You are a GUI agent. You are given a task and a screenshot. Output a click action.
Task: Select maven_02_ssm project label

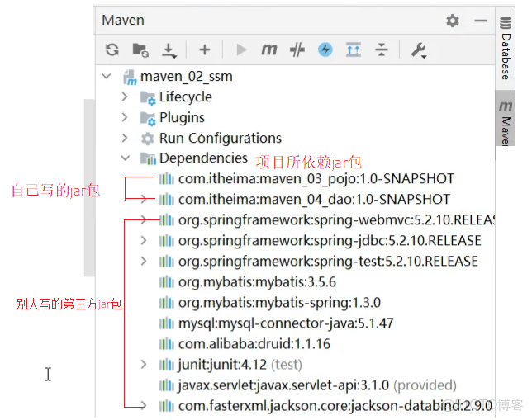coord(186,77)
